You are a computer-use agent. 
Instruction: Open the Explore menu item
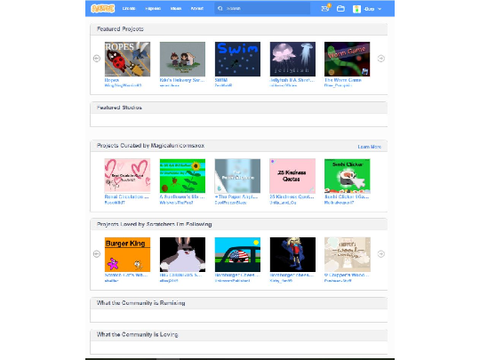click(x=153, y=8)
